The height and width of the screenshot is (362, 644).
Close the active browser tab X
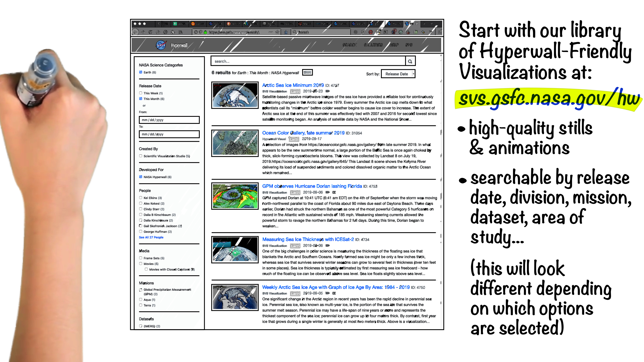417,24
